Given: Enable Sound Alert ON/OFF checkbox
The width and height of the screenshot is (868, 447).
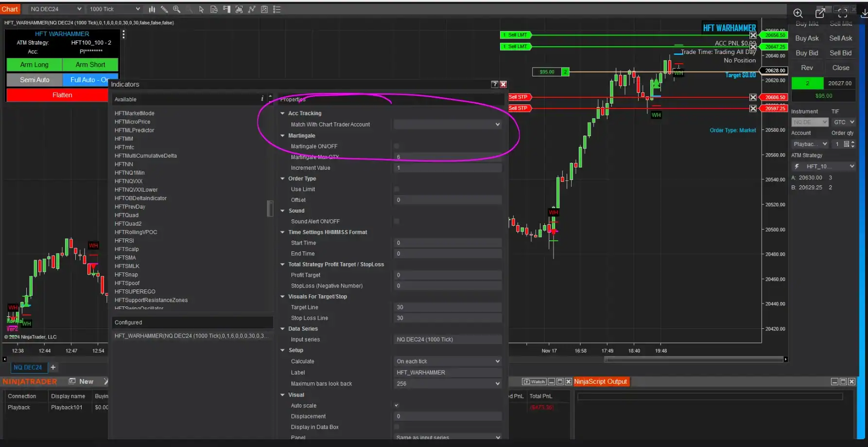Looking at the screenshot, I should 397,221.
